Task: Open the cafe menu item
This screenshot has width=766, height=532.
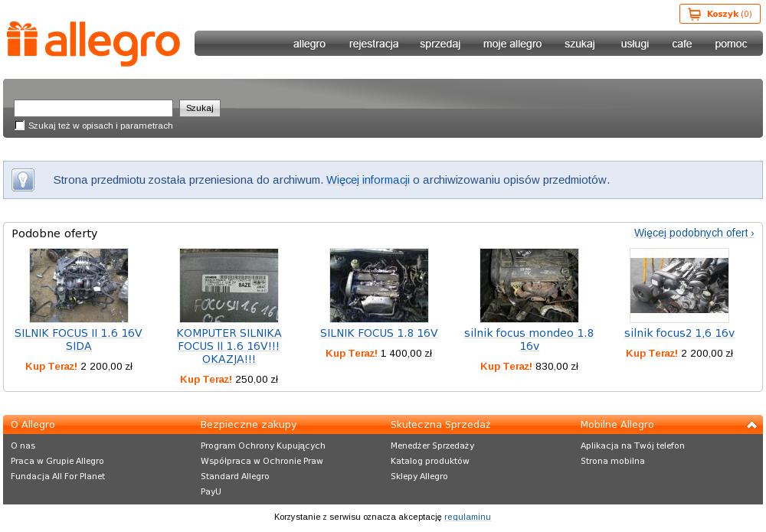Action: 682,44
